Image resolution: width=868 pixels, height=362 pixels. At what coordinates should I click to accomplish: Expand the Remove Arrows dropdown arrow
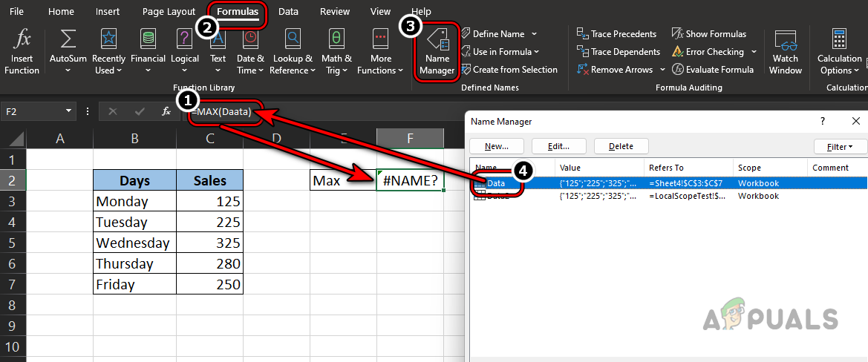[662, 69]
